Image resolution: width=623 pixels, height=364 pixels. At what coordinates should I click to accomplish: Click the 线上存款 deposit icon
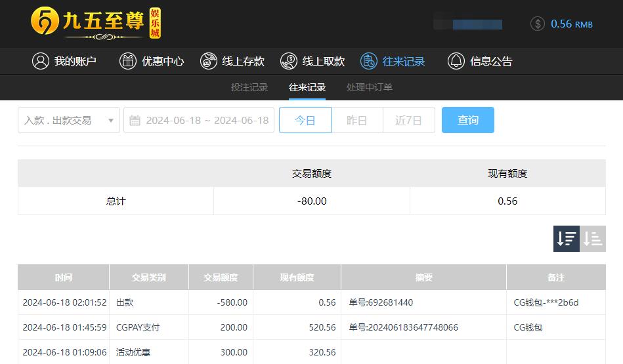point(209,61)
